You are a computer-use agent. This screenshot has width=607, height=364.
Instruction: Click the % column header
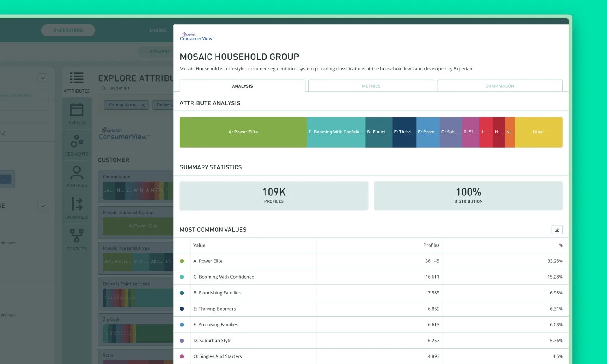coord(561,245)
